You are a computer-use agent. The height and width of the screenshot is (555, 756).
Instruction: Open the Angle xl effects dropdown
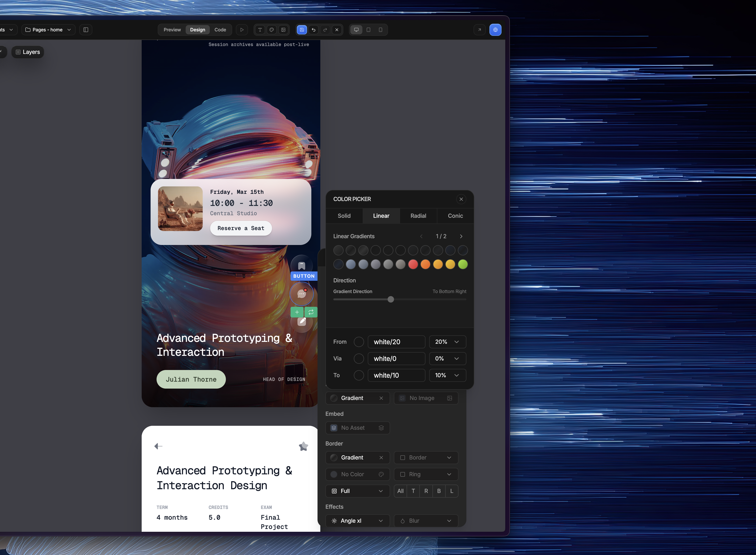[357, 520]
